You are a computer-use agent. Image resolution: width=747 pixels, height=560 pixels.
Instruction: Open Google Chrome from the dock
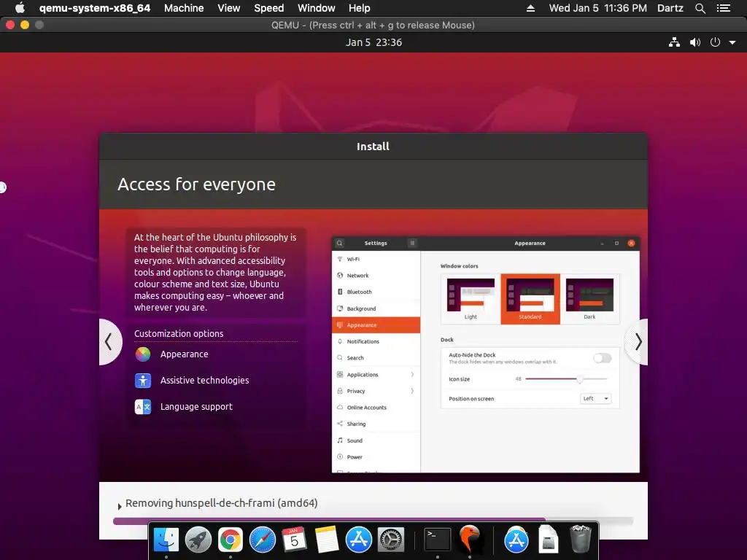(x=230, y=540)
